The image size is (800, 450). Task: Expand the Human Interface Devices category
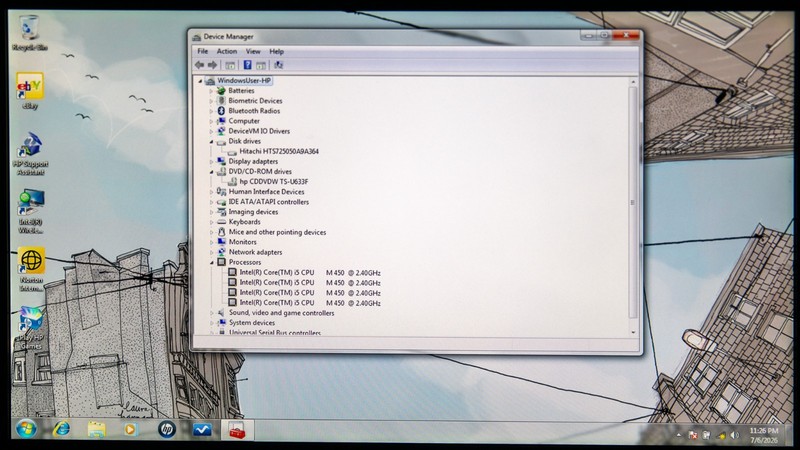211,192
